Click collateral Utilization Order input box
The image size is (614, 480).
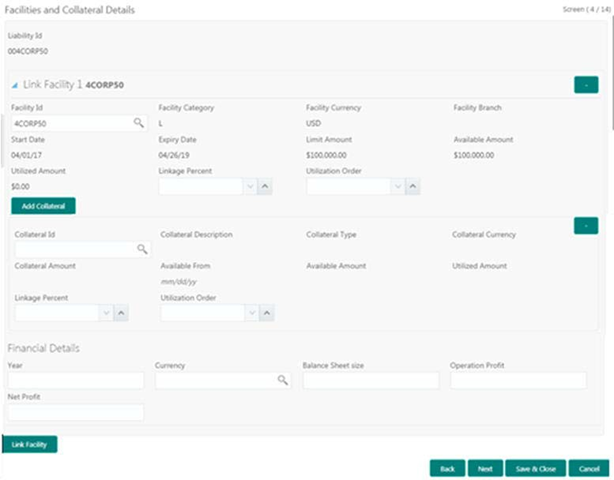click(203, 313)
